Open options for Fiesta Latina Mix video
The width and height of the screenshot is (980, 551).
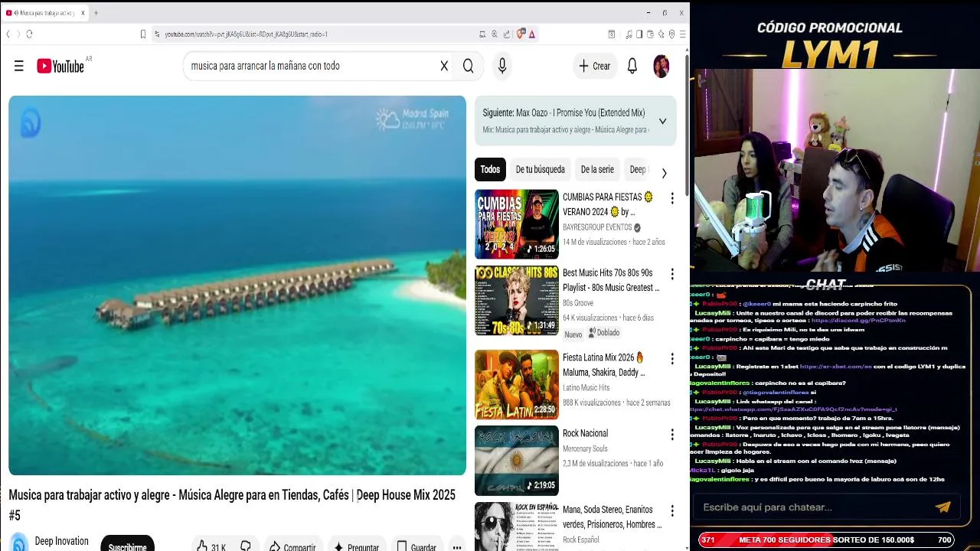[672, 359]
